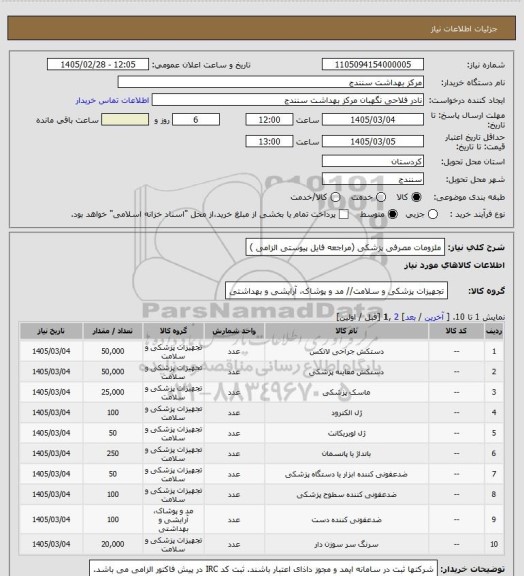Screen dimensions: 524x576
Task: Click the توضیحات خریدار notes box
Action: pos(263,569)
